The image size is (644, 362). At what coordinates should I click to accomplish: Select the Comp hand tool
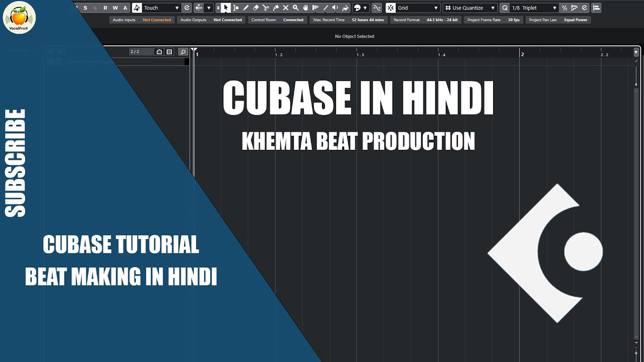(x=305, y=8)
